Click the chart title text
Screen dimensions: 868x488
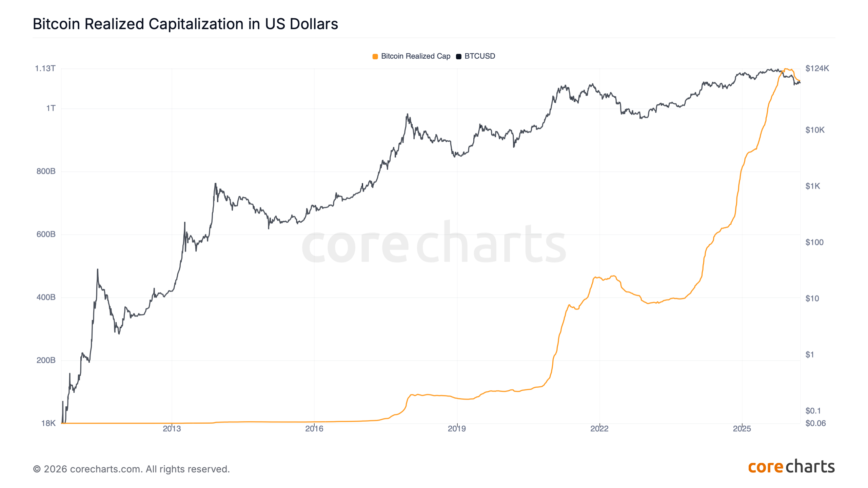pyautogui.click(x=185, y=24)
